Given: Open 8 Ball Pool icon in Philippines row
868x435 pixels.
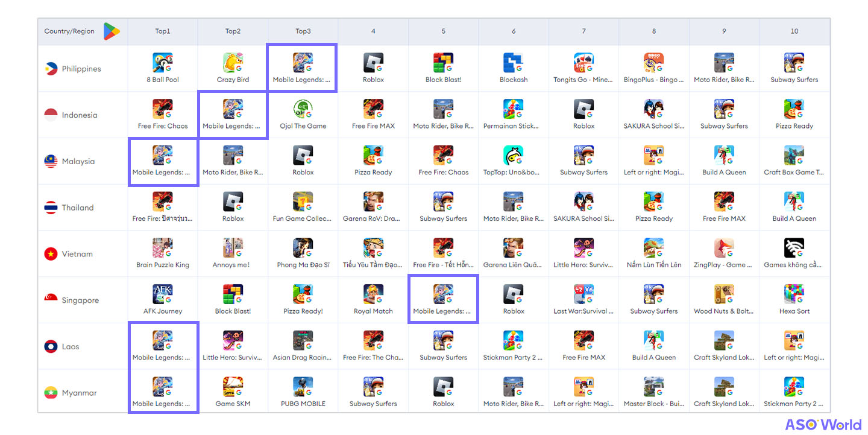Looking at the screenshot, I should (x=163, y=63).
